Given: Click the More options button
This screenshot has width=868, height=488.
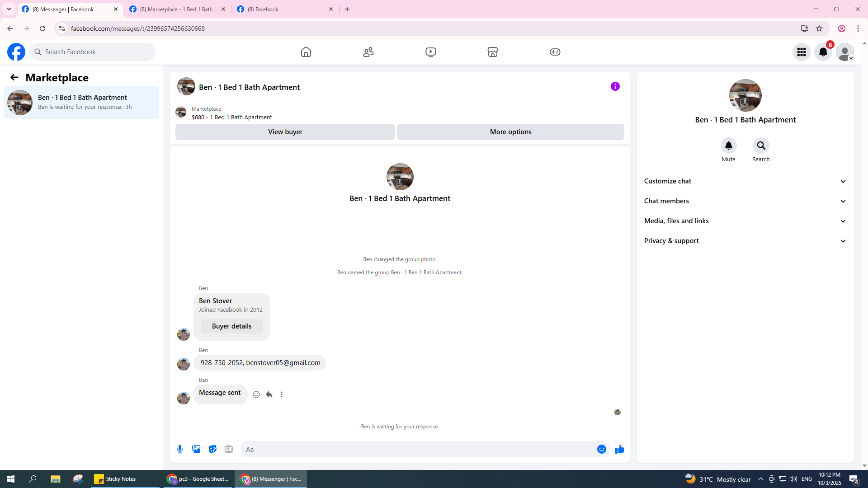Looking at the screenshot, I should coord(511,132).
